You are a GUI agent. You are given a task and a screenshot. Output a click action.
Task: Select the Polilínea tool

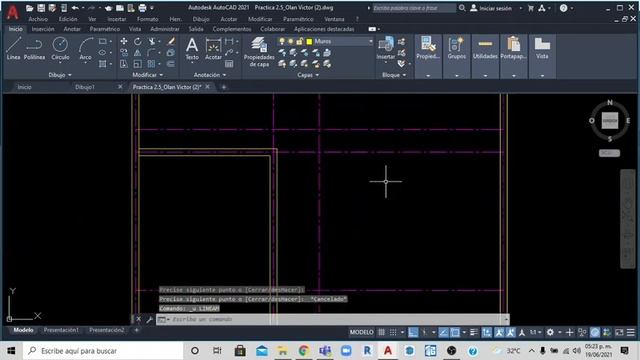(x=34, y=48)
